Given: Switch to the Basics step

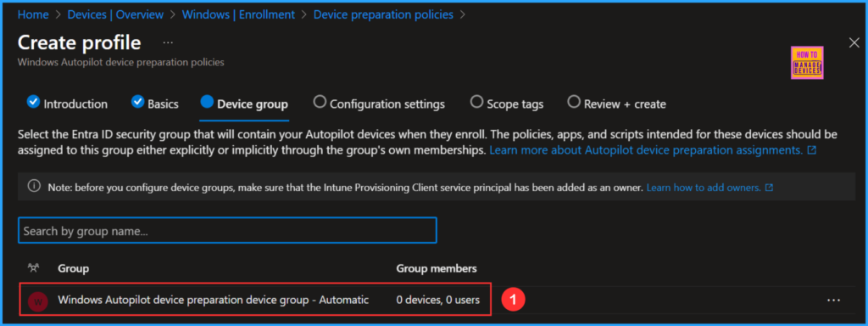Looking at the screenshot, I should point(155,104).
